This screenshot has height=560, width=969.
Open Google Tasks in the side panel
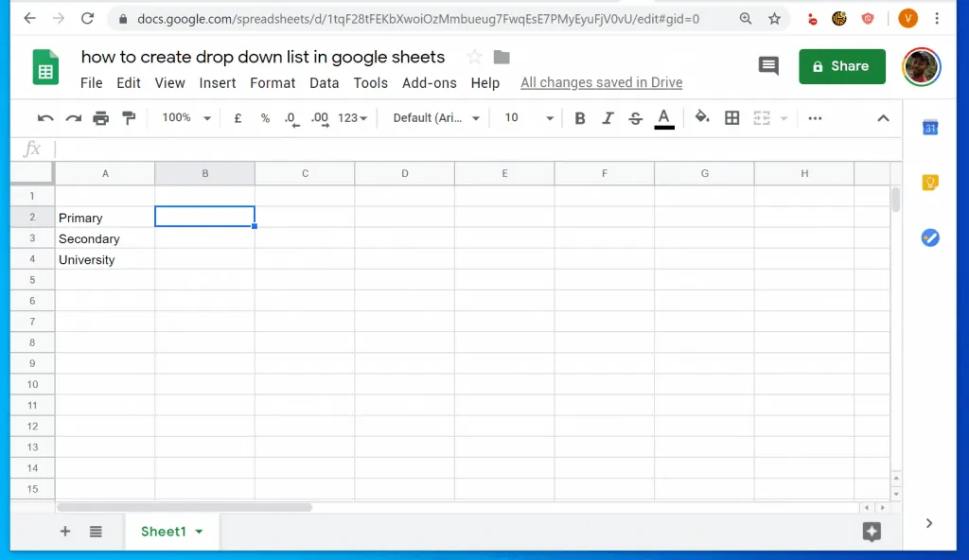[930, 238]
